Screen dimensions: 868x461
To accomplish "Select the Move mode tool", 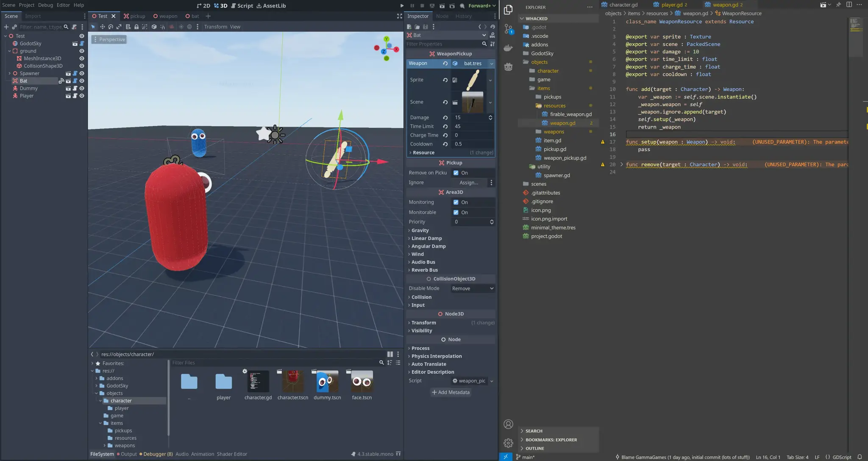I will click(102, 27).
